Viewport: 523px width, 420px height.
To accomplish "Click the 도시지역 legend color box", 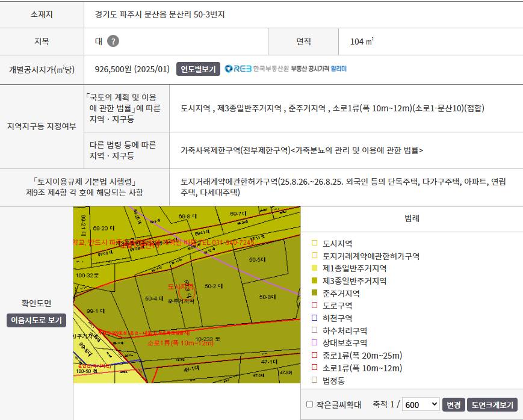I will 314,243.
